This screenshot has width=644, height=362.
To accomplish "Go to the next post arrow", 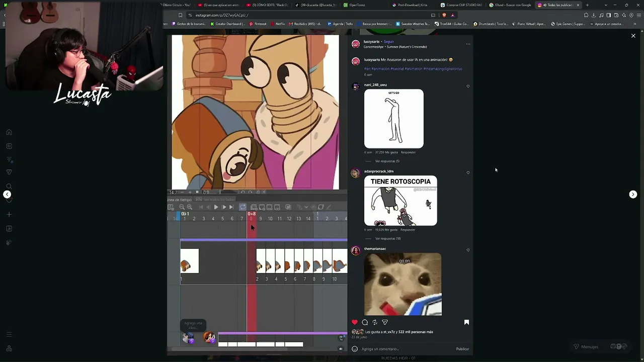I will 633,194.
